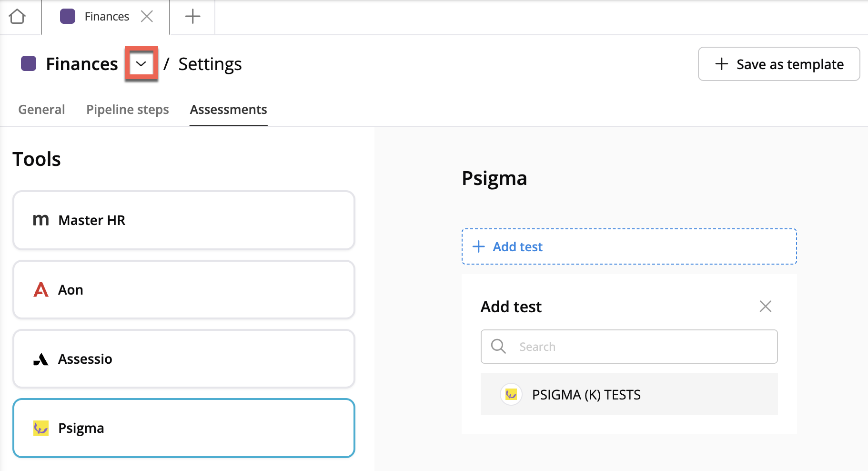This screenshot has height=471, width=868.
Task: Click the magnifier icon in search box
Action: click(498, 347)
